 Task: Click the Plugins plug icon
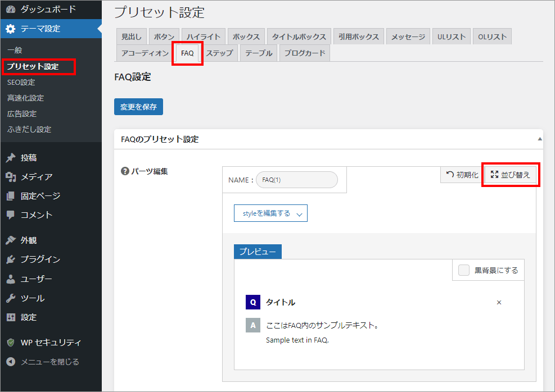[x=11, y=259]
